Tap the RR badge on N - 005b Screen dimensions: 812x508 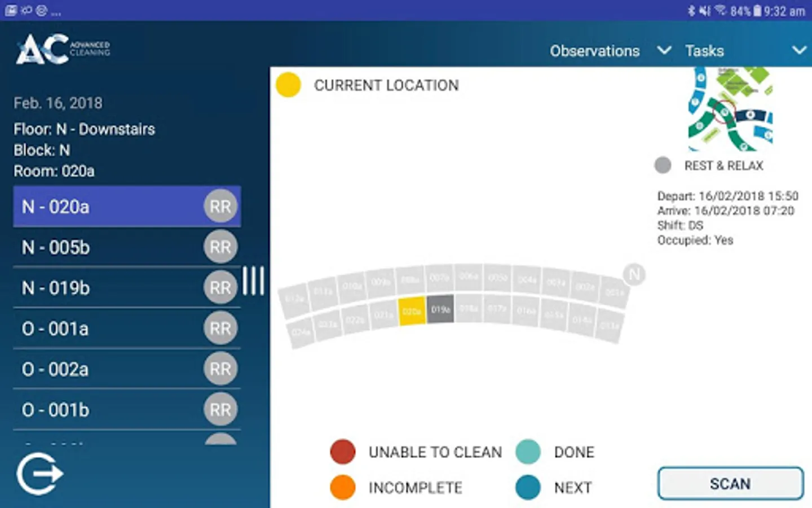(220, 247)
